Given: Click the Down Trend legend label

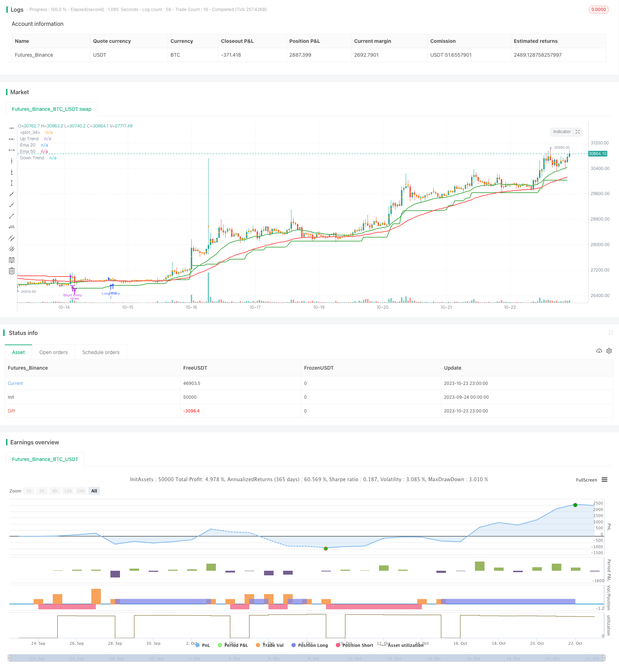Looking at the screenshot, I should coord(32,158).
